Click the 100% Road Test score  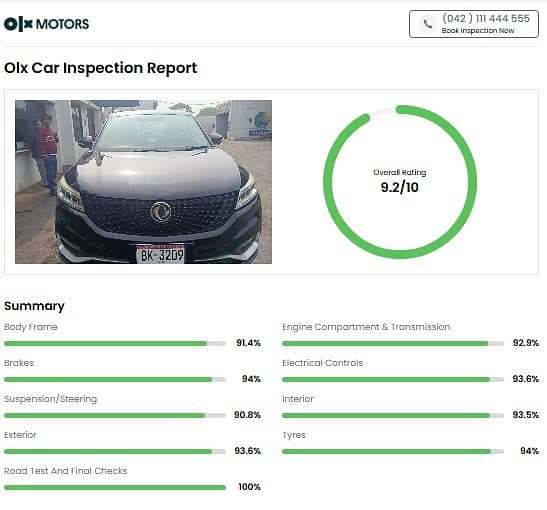point(249,487)
